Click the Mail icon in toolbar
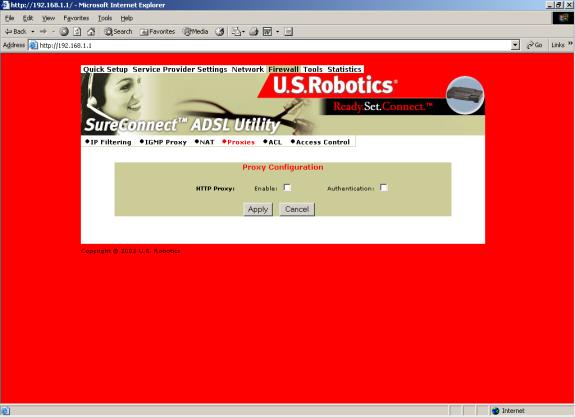575x418 pixels. click(237, 32)
